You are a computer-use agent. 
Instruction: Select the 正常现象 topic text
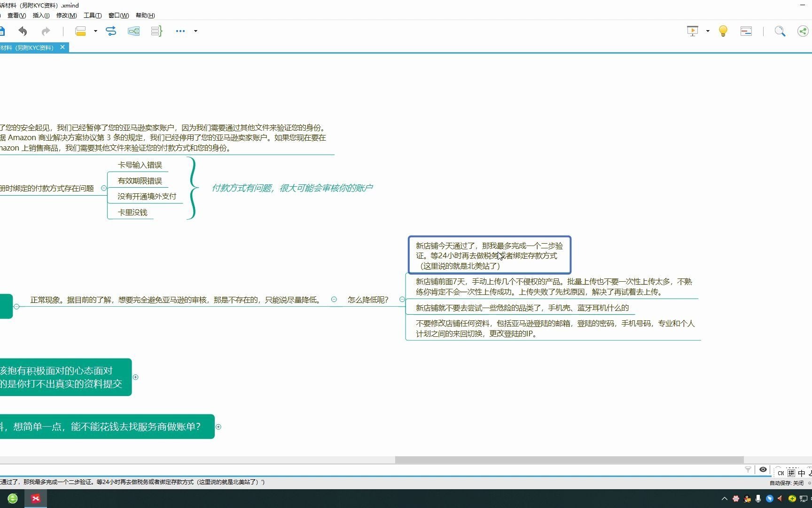coord(175,300)
